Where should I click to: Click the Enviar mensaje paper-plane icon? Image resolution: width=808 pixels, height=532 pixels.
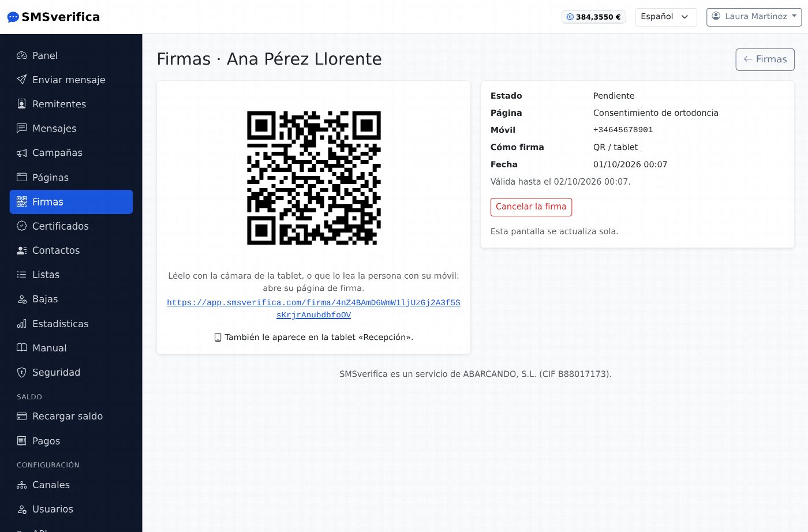[22, 80]
